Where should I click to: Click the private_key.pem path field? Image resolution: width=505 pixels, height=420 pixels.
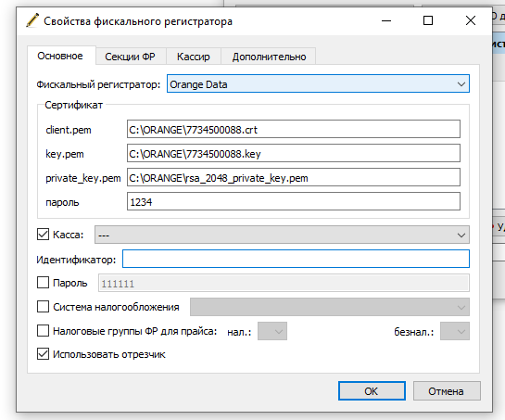294,178
